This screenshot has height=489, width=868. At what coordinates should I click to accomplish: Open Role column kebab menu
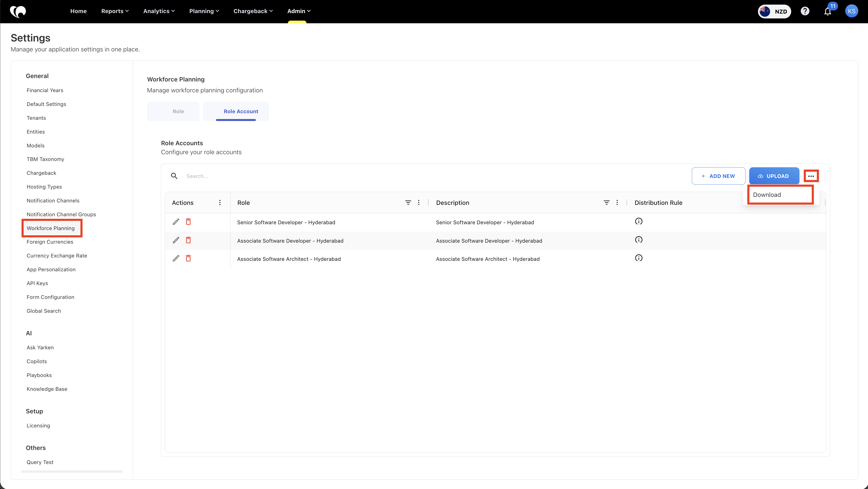coord(419,202)
